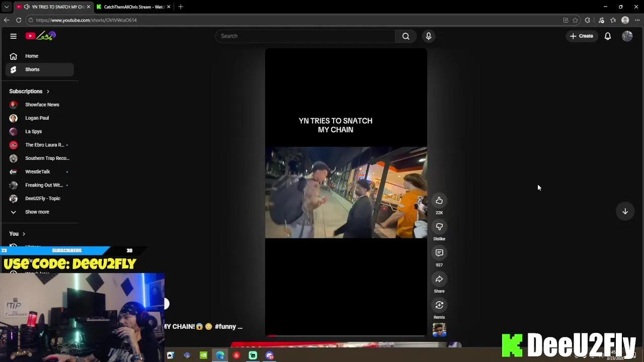Open DeeU2Fly - Topic subscription
The width and height of the screenshot is (644, 362).
(40, 199)
